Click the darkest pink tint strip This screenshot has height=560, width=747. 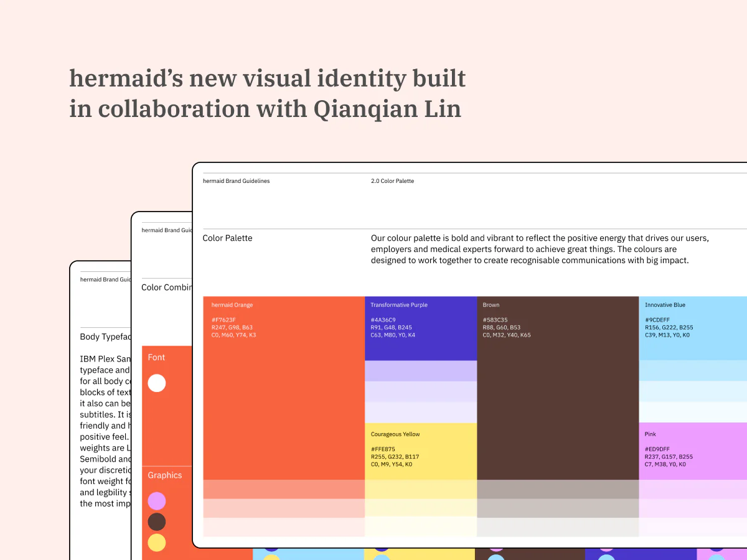click(x=693, y=489)
